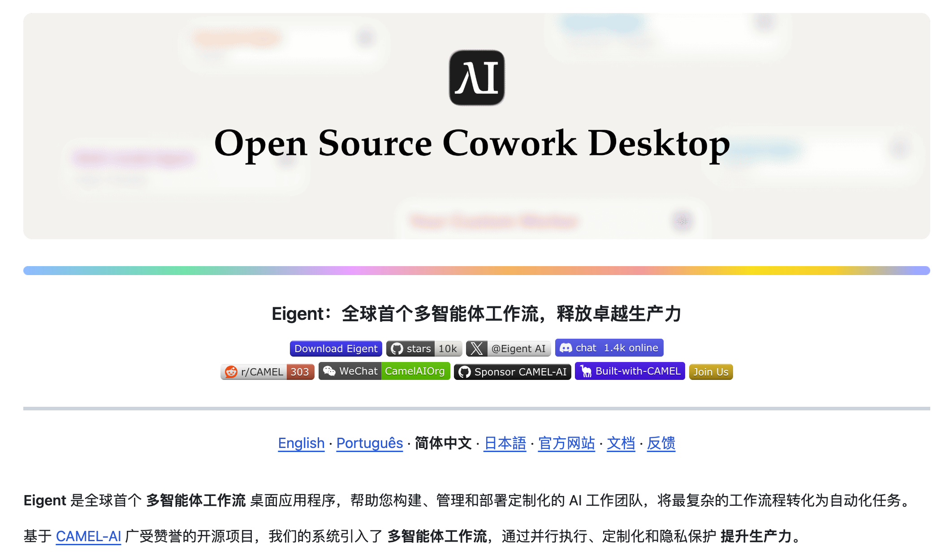
Task: Click the WeChat icon on WeChat badge
Action: [x=329, y=371]
